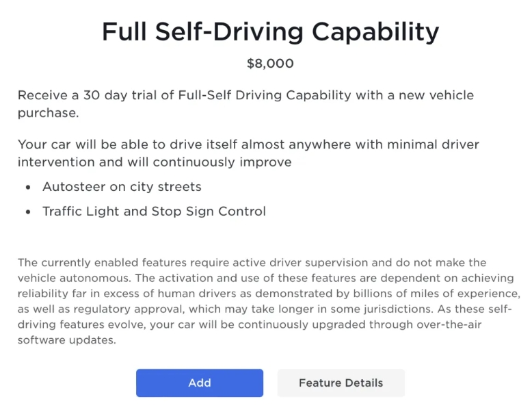Click the bullet dot beside Autosteer
This screenshot has width=532, height=410.
pyautogui.click(x=28, y=188)
